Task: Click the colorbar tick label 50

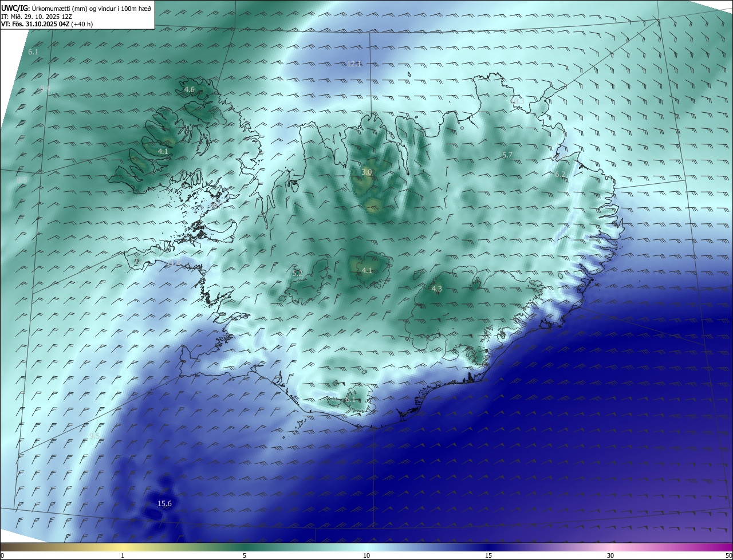Action: click(x=728, y=556)
